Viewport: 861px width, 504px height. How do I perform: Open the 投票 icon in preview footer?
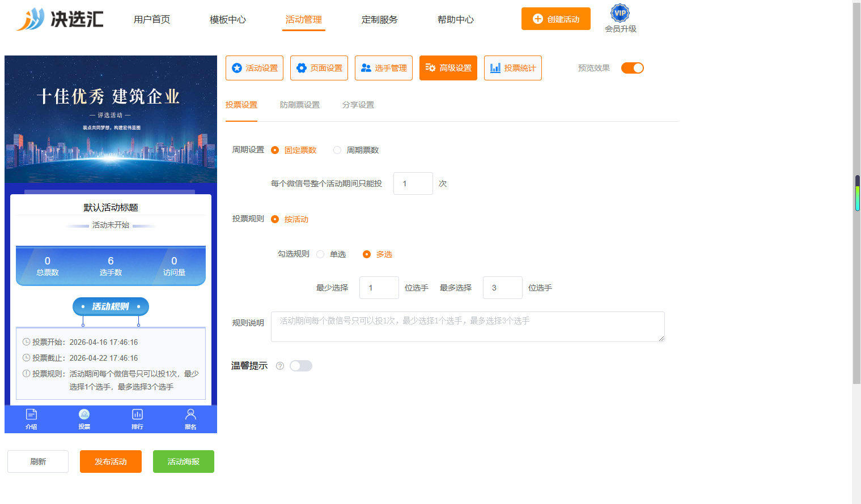tap(84, 419)
